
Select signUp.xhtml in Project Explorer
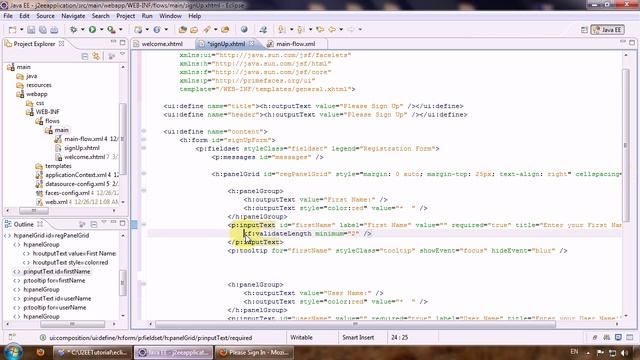(82, 148)
